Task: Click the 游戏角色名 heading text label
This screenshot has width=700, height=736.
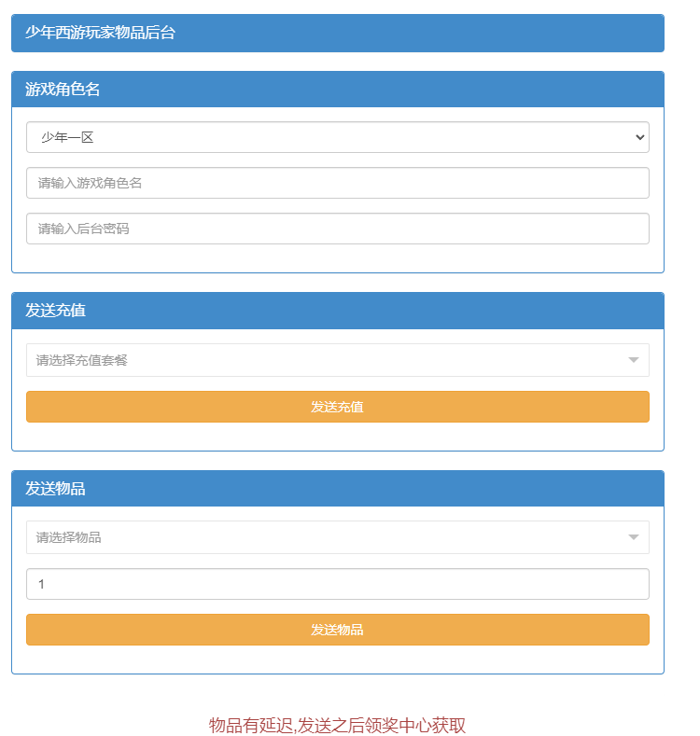Action: [63, 90]
